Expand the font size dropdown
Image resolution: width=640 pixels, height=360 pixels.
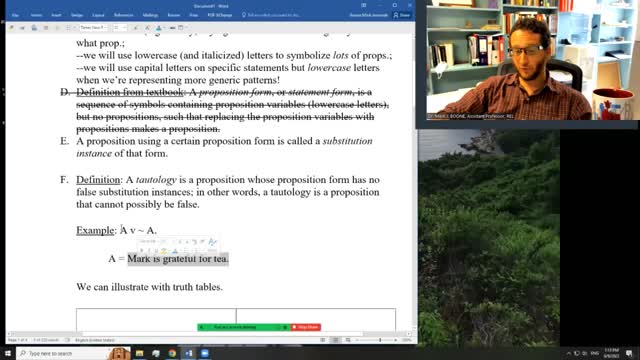[124, 28]
